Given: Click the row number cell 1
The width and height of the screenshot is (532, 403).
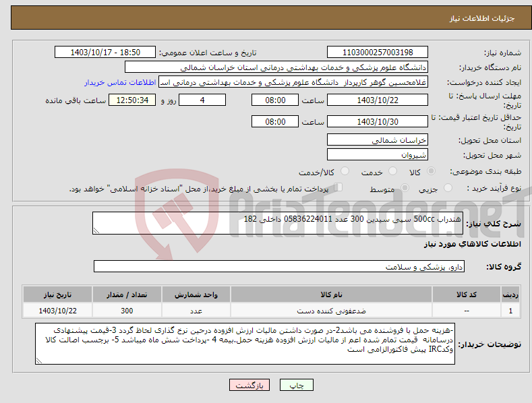Looking at the screenshot, I should [510, 311].
